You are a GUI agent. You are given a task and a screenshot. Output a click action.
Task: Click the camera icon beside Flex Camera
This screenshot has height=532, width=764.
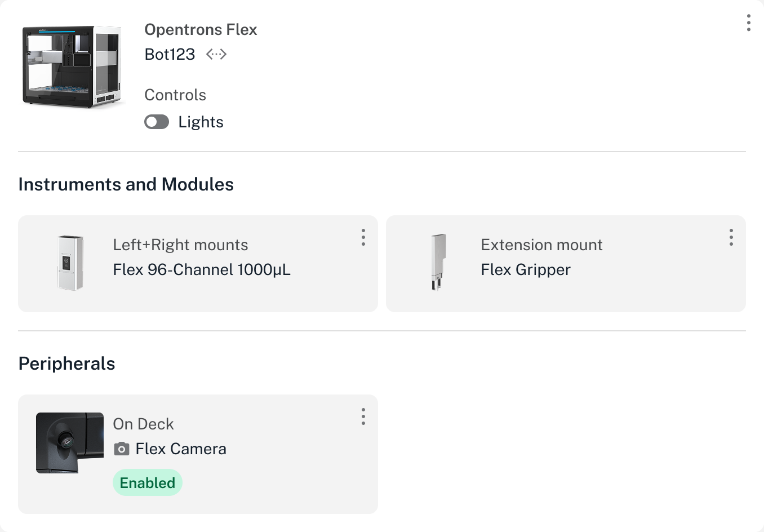coord(122,449)
